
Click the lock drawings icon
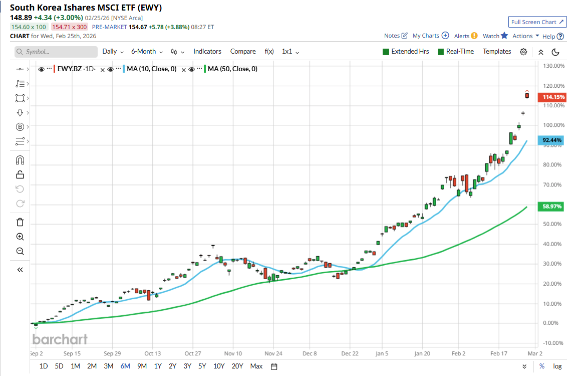coord(20,174)
